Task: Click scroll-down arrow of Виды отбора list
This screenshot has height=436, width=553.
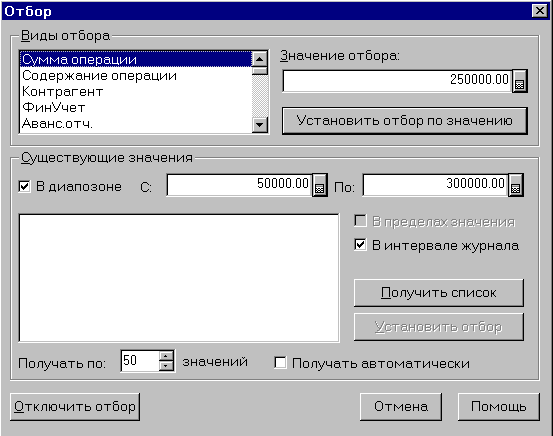Action: click(x=260, y=125)
